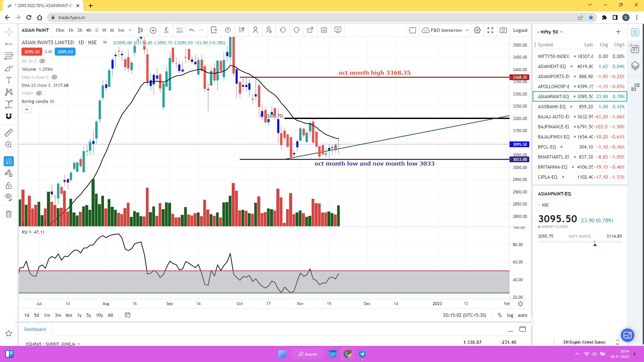Open the watchlist panel icon

[x=635, y=32]
